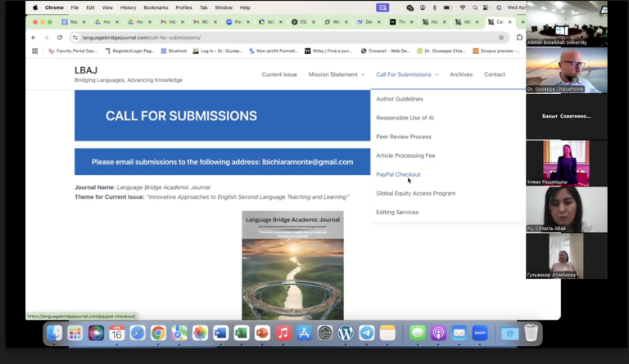Open the Photos app in the Dock

(x=200, y=333)
